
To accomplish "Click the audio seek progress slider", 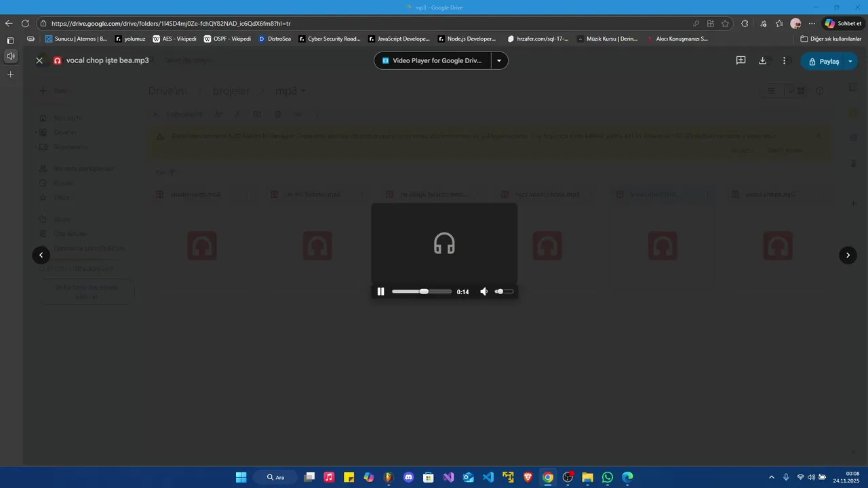I will [422, 291].
